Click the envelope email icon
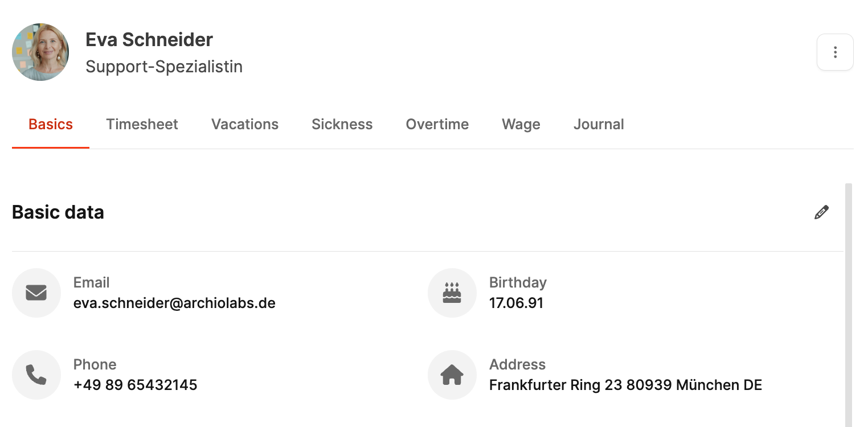This screenshot has width=868, height=427. (x=36, y=293)
